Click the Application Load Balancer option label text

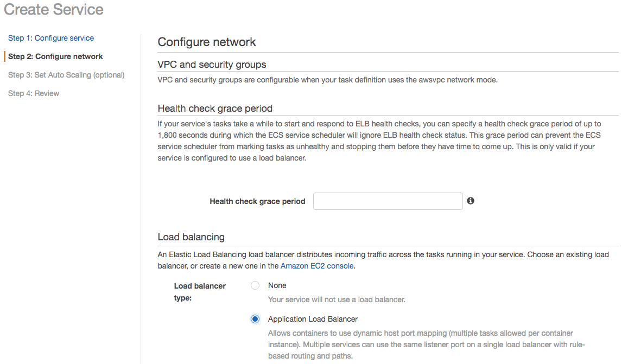pyautogui.click(x=313, y=319)
